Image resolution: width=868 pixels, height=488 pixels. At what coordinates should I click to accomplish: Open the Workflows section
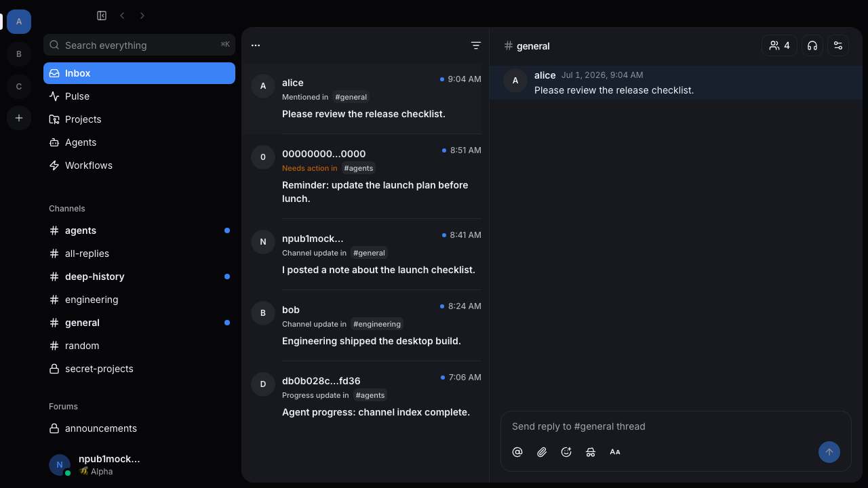click(x=139, y=165)
